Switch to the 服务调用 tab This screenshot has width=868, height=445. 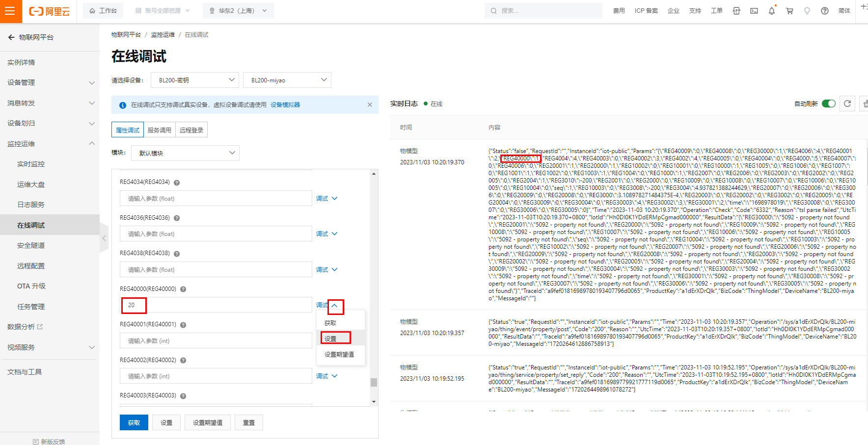[160, 130]
